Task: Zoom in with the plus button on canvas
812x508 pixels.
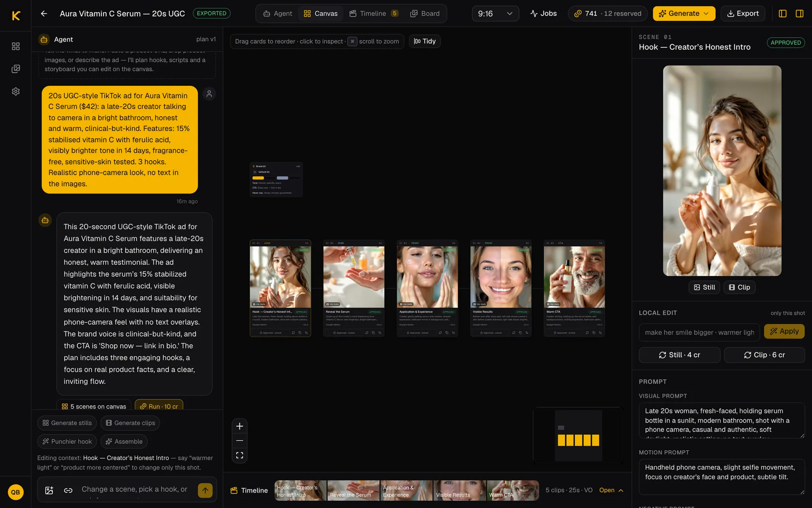Action: (x=240, y=426)
